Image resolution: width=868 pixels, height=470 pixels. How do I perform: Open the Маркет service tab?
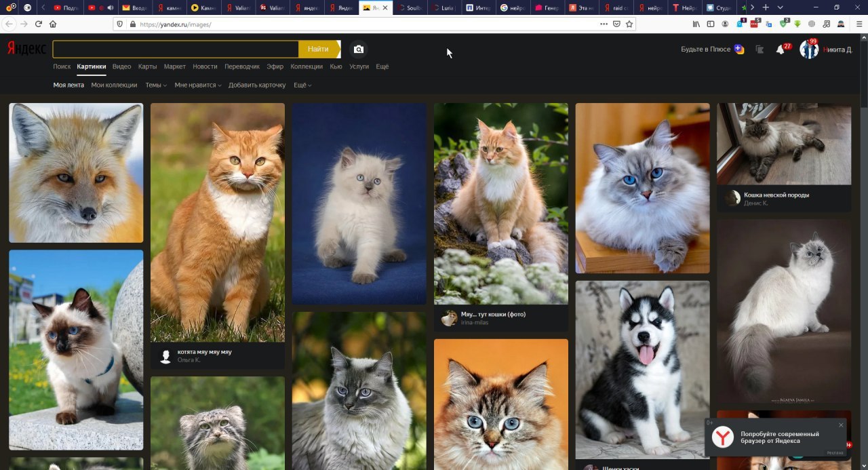pyautogui.click(x=175, y=66)
